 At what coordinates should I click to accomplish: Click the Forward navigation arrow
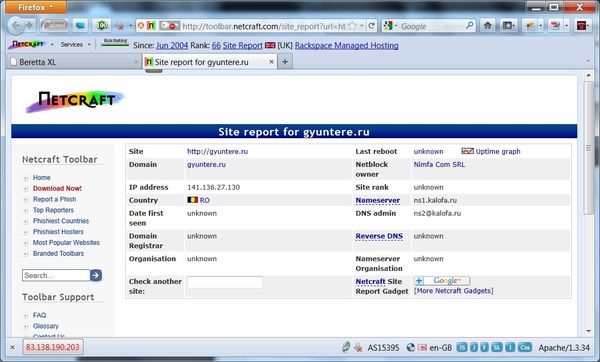(x=29, y=26)
